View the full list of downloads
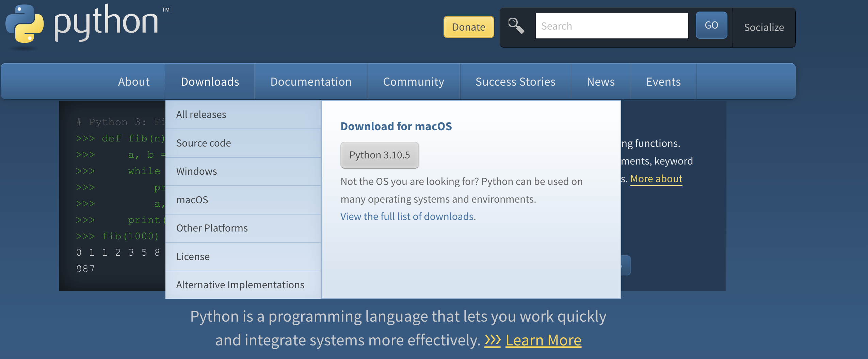Viewport: 868px width, 359px height. coord(407,216)
